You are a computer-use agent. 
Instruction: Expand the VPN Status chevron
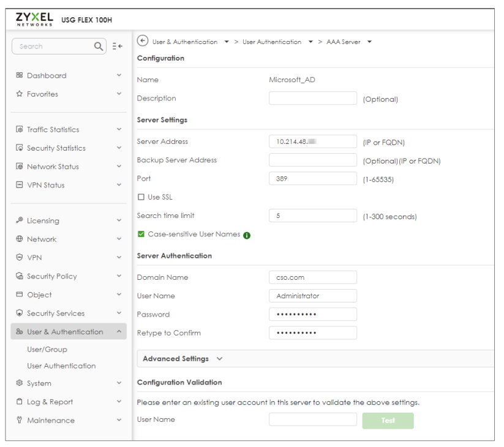[119, 185]
